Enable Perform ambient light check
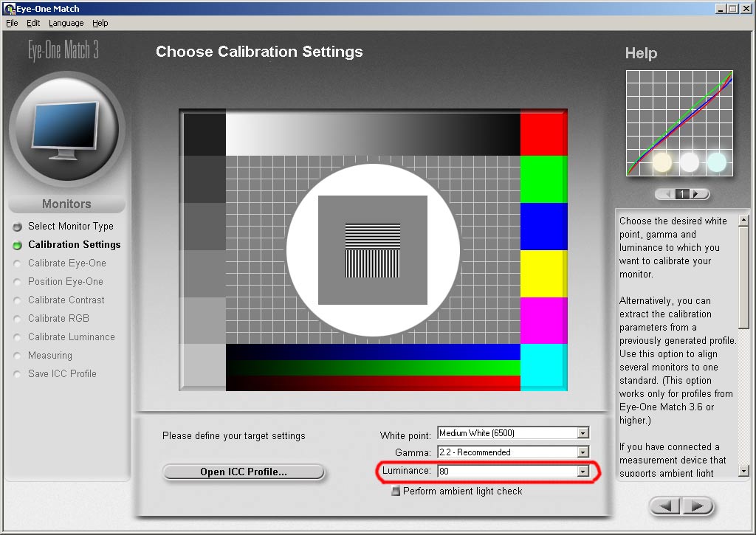Image resolution: width=756 pixels, height=535 pixels. 396,491
